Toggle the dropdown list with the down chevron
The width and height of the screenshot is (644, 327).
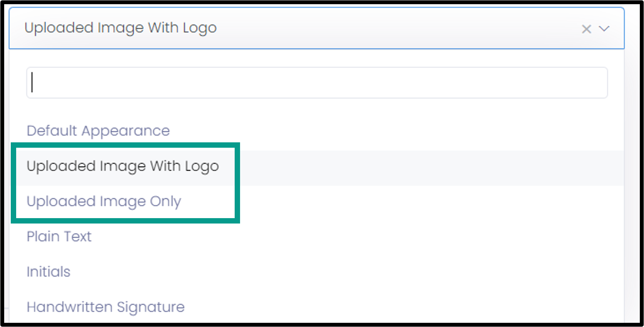pos(604,28)
